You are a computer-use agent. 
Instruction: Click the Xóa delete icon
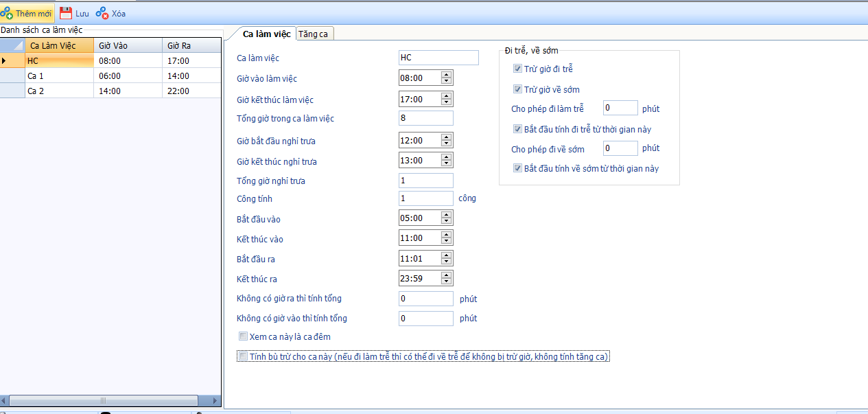tap(102, 13)
